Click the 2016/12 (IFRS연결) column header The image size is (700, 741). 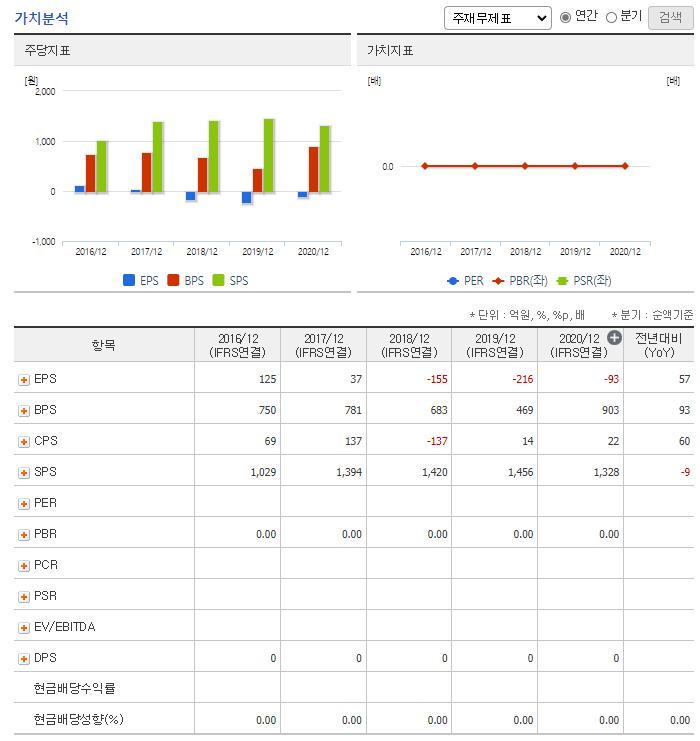238,345
